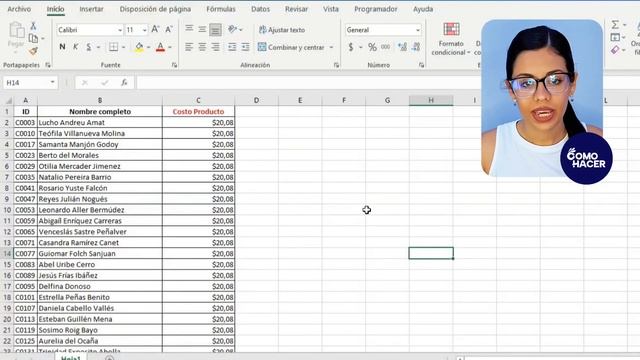Open the fill color dropdown arrow
Viewport: 640px width, 360px height.
pos(149,47)
